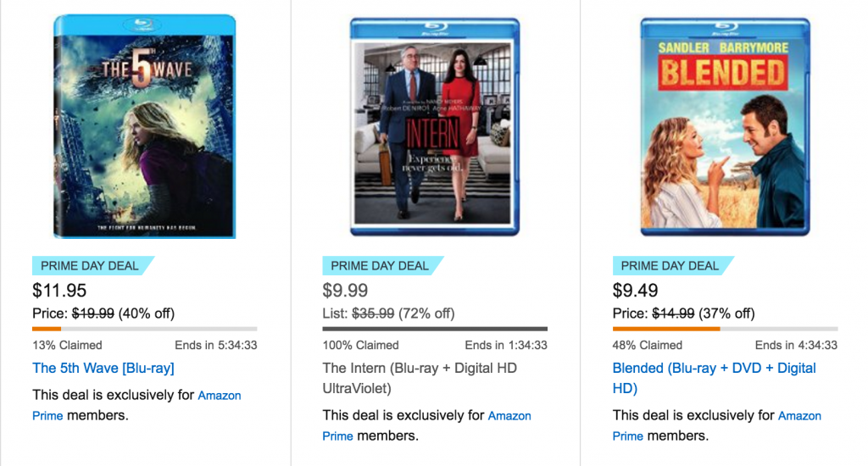The image size is (868, 466).
Task: Click the 48% claimed progress bar
Action: [x=726, y=329]
